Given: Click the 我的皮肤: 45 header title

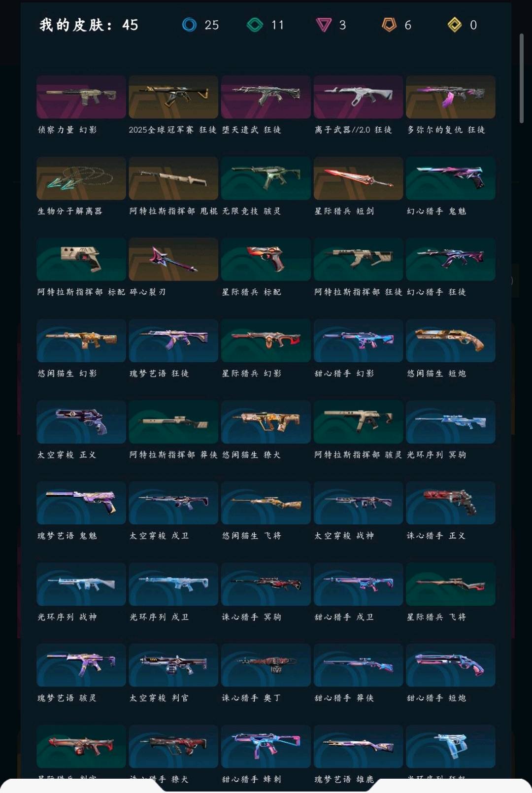Looking at the screenshot, I should [89, 25].
